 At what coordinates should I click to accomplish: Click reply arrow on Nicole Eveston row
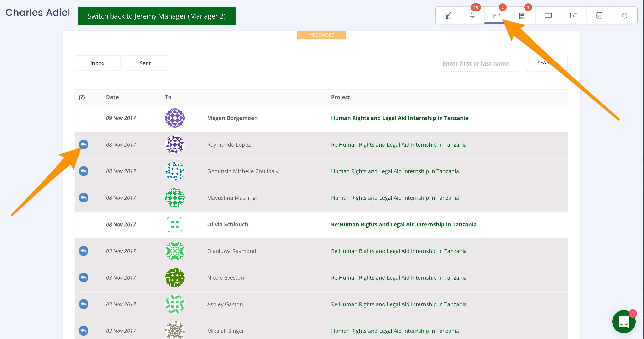click(x=84, y=277)
